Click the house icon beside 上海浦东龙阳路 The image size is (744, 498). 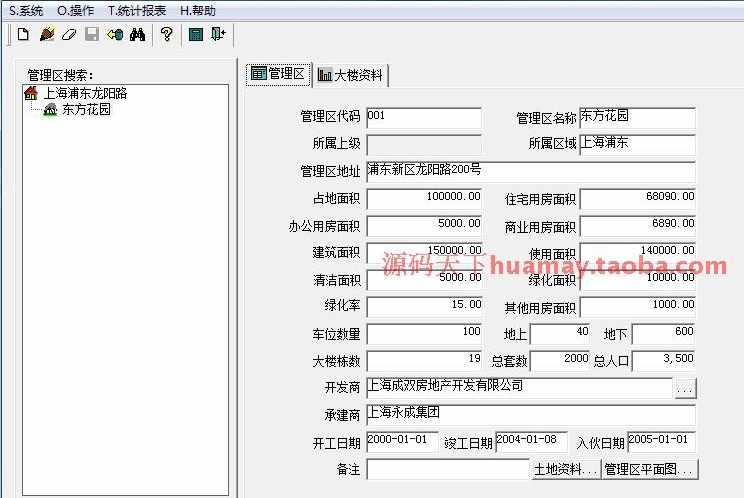(x=31, y=93)
